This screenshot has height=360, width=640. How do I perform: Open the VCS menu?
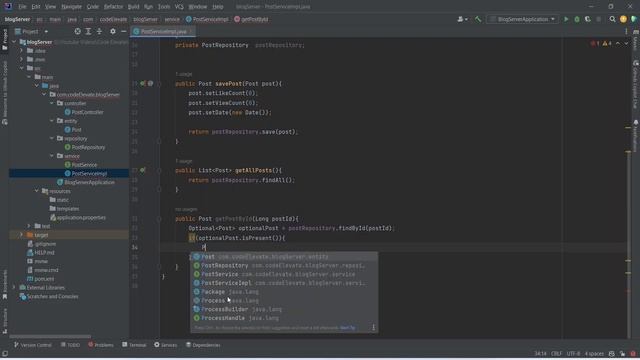coord(179,7)
